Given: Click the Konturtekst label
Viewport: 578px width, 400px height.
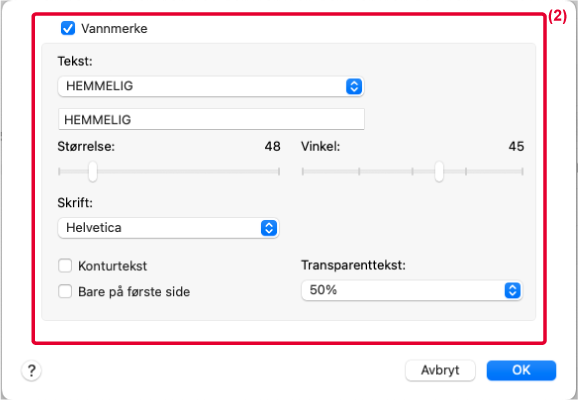Looking at the screenshot, I should 112,266.
